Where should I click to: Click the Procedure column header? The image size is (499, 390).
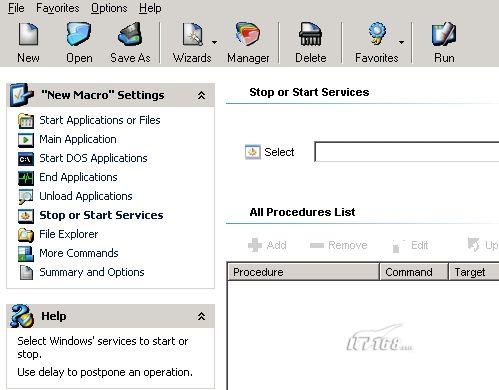pos(303,272)
